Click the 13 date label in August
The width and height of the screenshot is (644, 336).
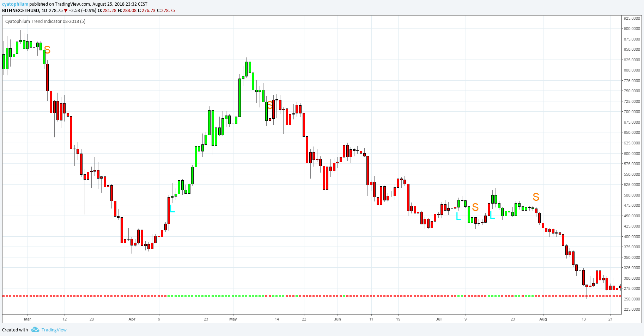pos(584,319)
